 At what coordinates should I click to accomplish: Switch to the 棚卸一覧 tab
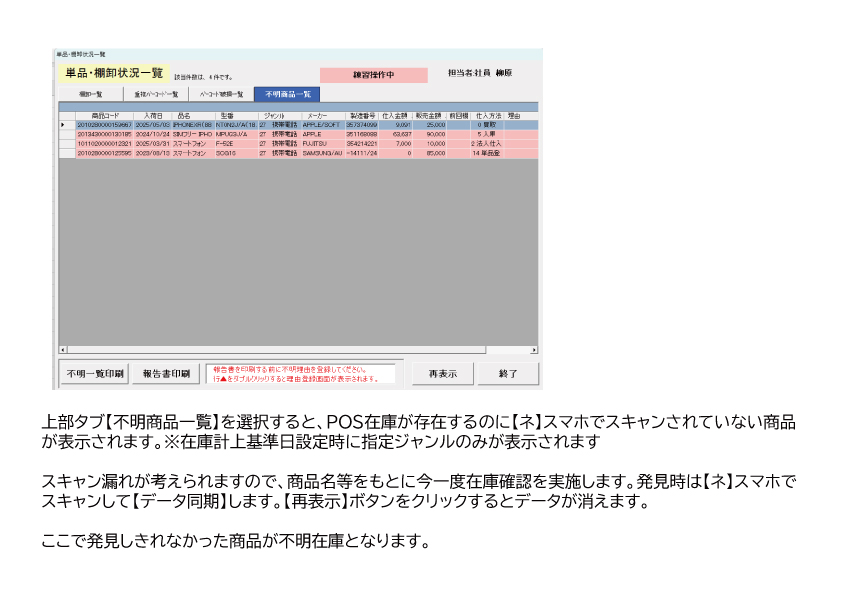90,94
